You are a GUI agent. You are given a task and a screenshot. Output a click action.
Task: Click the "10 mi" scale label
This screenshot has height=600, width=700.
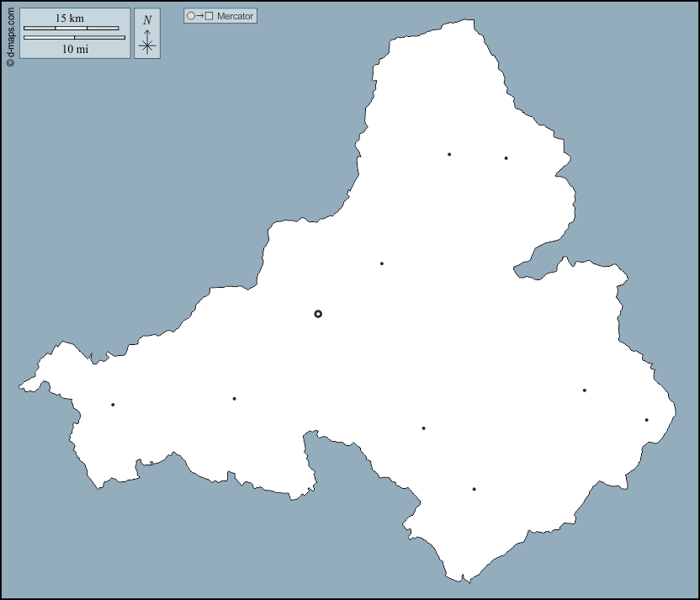coord(75,49)
